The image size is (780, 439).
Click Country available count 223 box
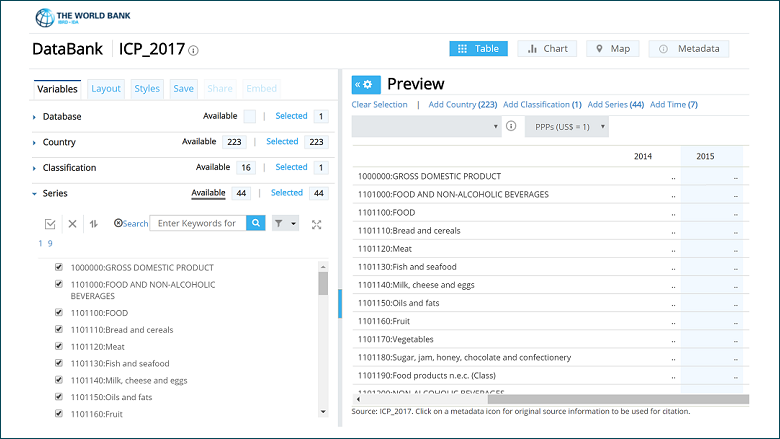234,142
